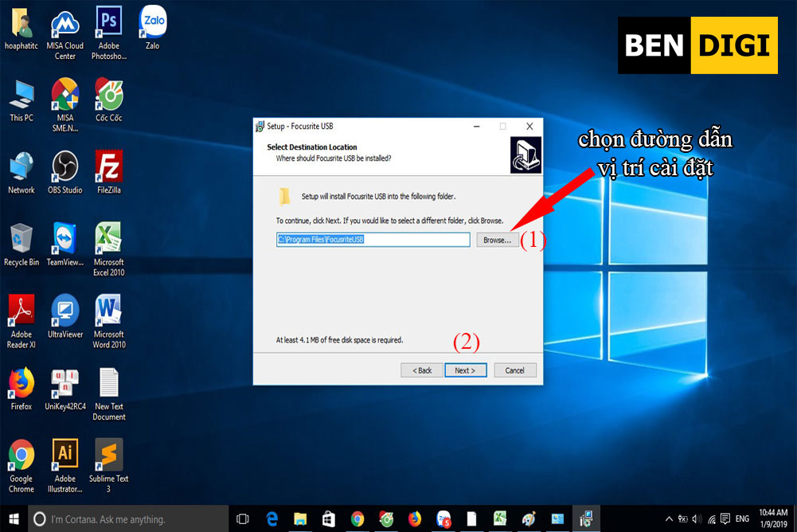Viewport: 797px width, 532px height.
Task: Cancel the Focusrite USB setup
Action: (515, 370)
